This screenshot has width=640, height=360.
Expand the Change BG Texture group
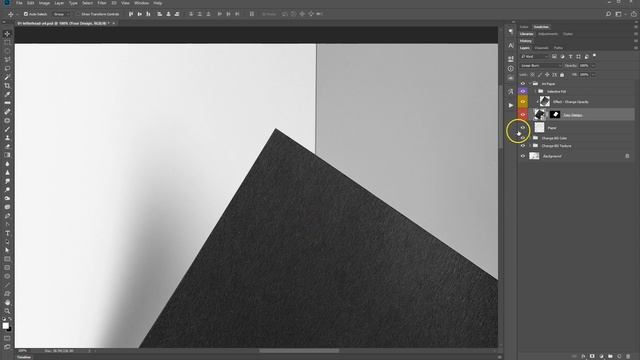pyautogui.click(x=531, y=146)
